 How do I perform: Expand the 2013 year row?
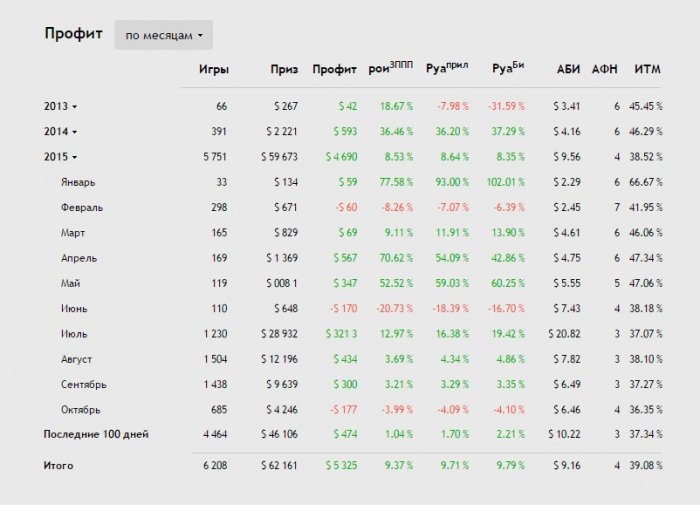(61, 106)
